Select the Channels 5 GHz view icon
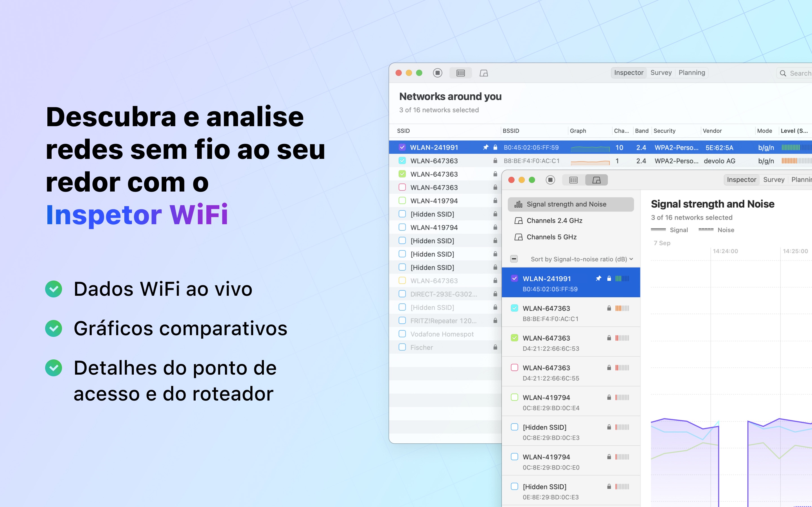 tap(518, 237)
